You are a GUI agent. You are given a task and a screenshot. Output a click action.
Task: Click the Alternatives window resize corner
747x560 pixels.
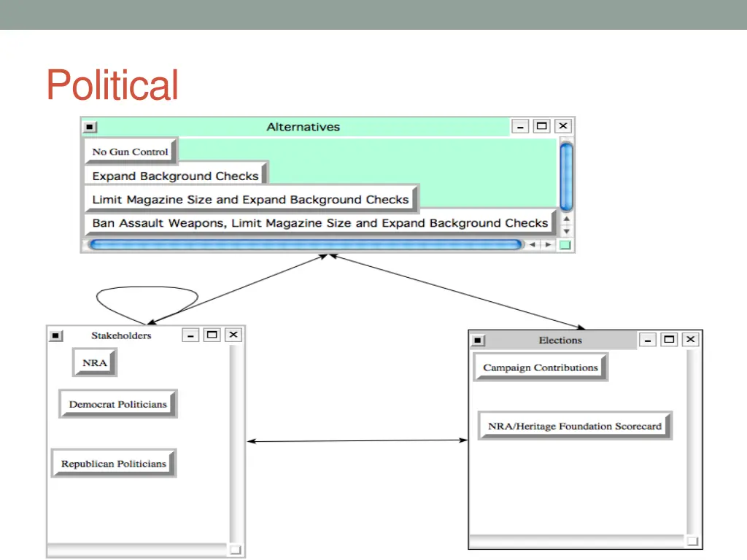click(565, 245)
